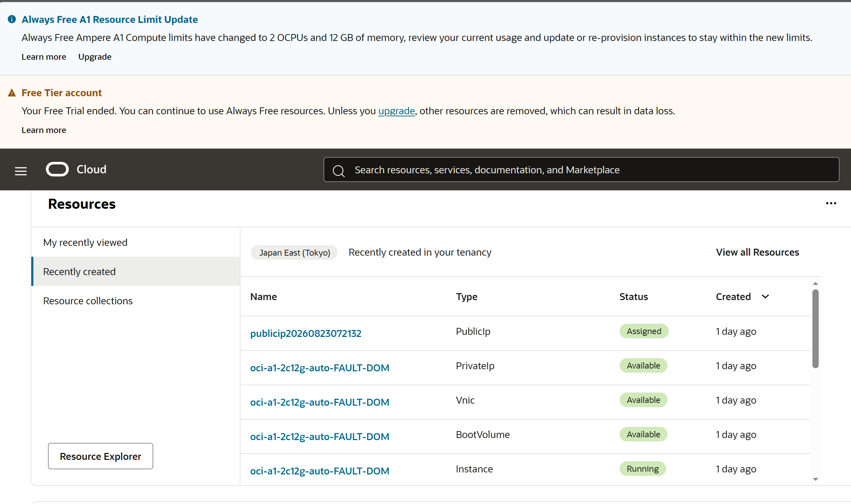Open the Vnic oci-a1-2c12g-auto-FAULT-DOM resource

[320, 402]
